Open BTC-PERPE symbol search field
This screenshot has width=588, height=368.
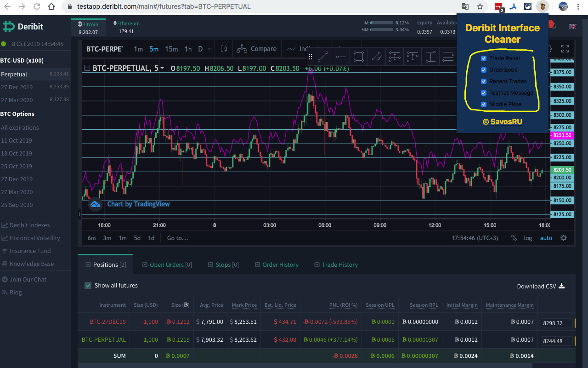(105, 49)
